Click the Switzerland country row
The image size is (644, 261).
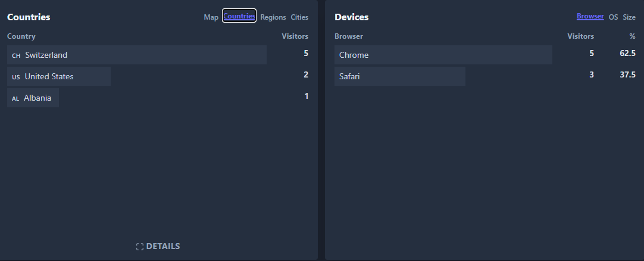coord(46,55)
